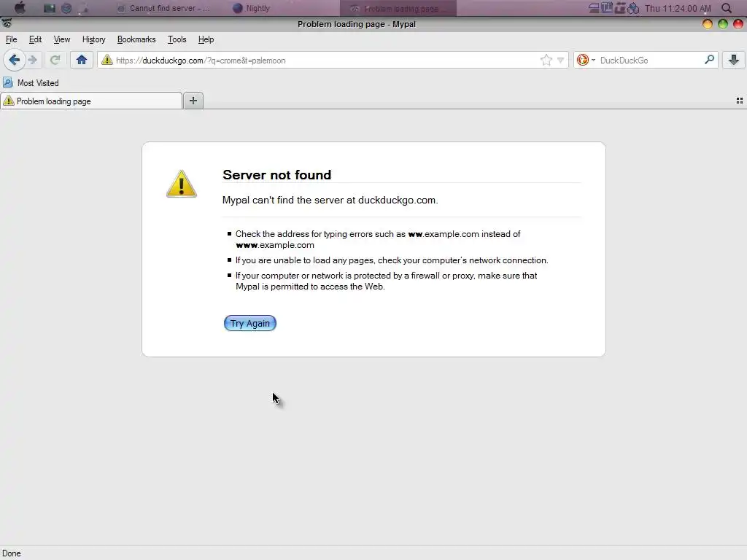Image resolution: width=747 pixels, height=560 pixels.
Task: Open the View menu
Action: click(x=62, y=39)
